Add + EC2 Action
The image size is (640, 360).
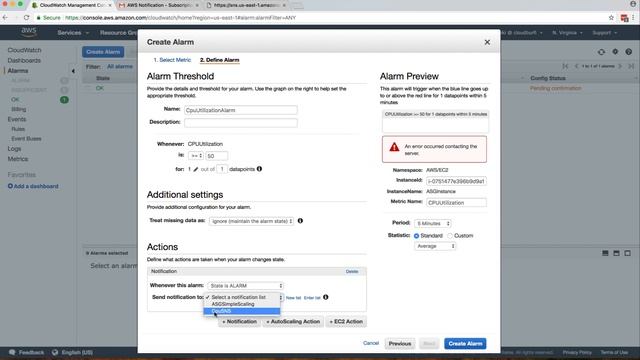[346, 322]
